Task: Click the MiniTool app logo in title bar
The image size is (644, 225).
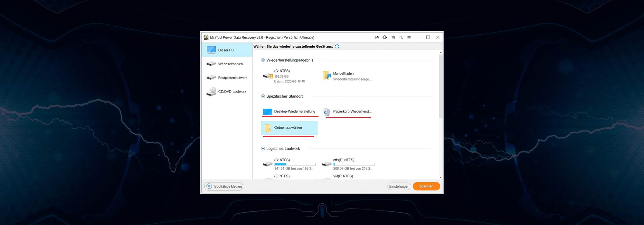Action: coord(206,38)
